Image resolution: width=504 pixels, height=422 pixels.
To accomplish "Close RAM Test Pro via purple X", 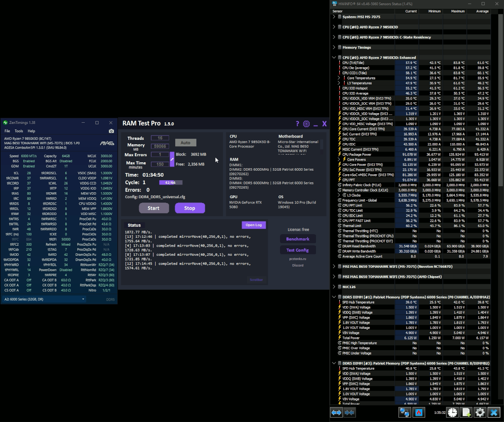I will pos(324,124).
